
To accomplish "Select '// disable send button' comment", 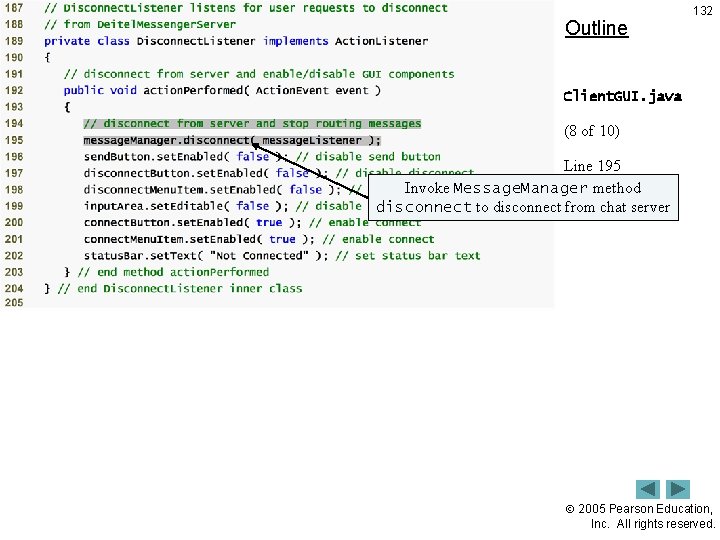I will (368, 157).
